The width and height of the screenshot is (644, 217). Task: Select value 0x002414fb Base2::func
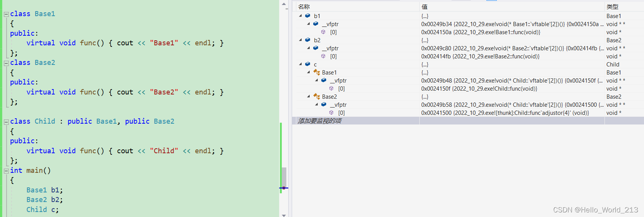coord(480,56)
